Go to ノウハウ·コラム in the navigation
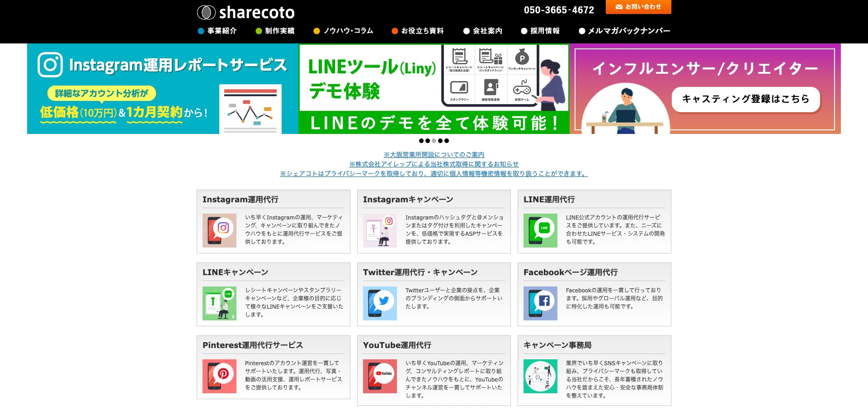The height and width of the screenshot is (410, 868). (x=343, y=31)
